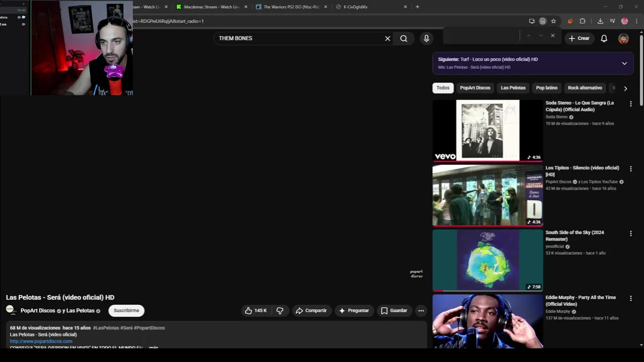
Task: Install page as app icon
Action: coord(532,21)
